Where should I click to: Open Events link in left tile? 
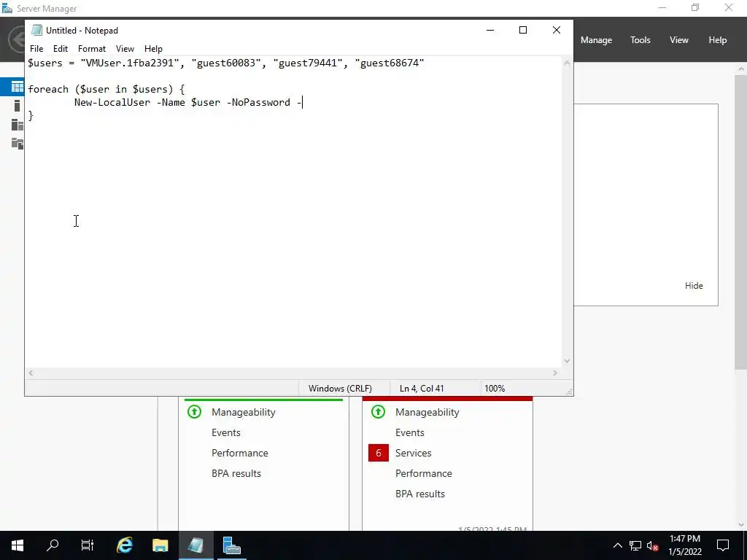226,432
